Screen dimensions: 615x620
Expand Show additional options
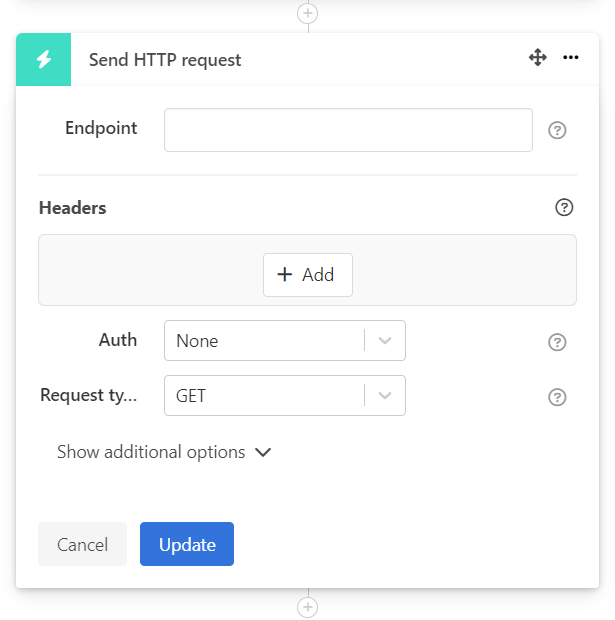pos(164,452)
